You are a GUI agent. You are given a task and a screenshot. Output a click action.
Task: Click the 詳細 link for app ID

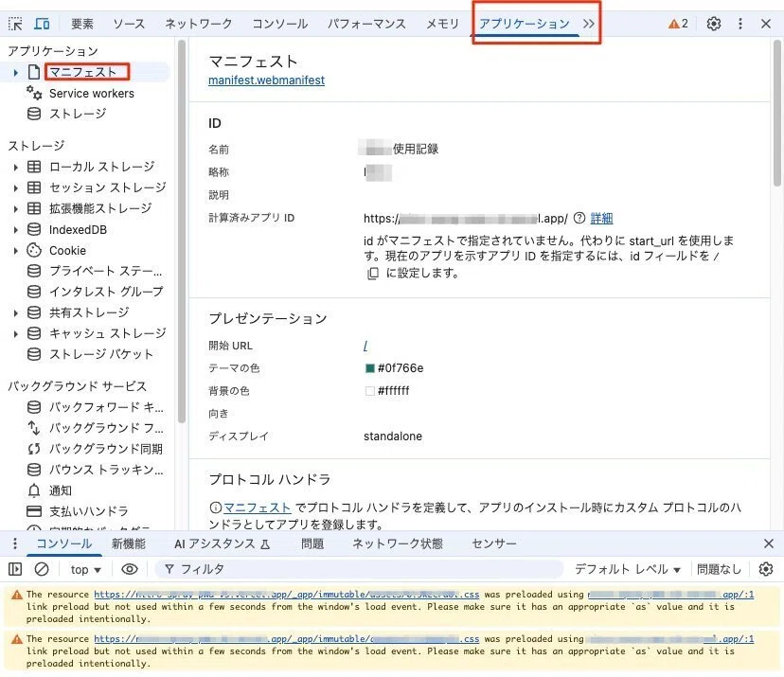[x=601, y=218]
